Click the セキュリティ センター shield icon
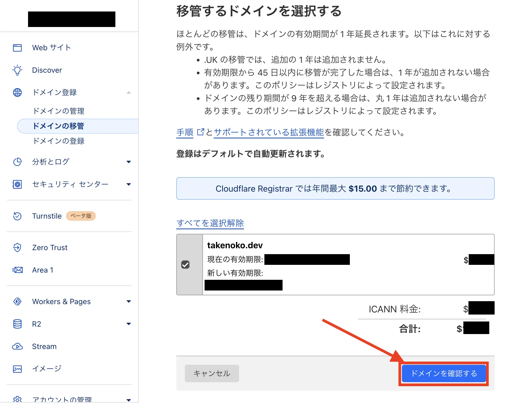Screen dimensions: 532x403 pyautogui.click(x=17, y=184)
